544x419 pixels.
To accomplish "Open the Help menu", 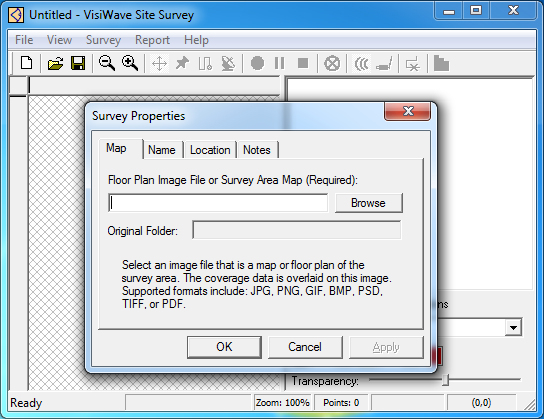I will 196,40.
